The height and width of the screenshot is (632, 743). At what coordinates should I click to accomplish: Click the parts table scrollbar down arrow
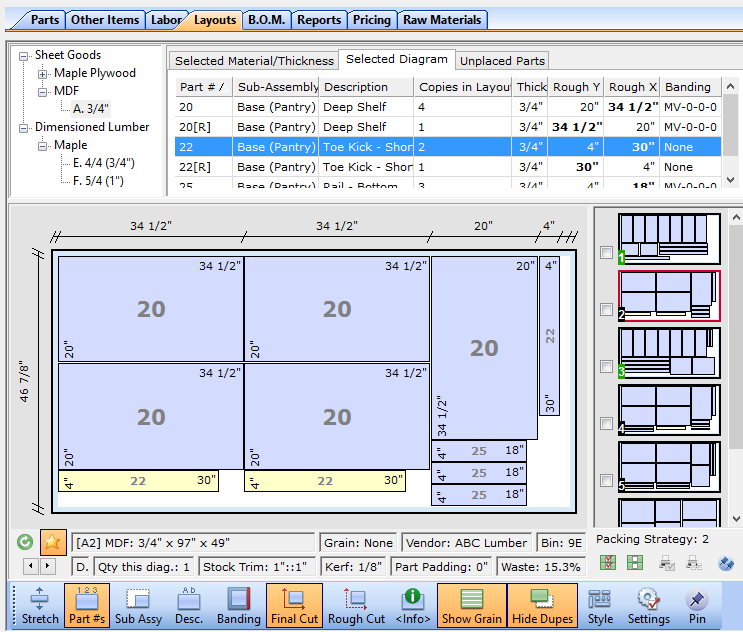[730, 180]
